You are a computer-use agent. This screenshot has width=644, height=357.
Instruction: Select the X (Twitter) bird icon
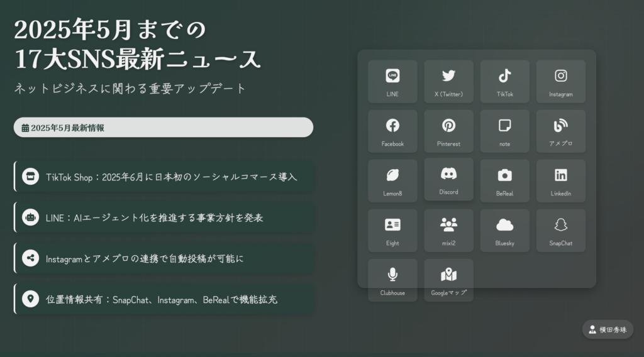point(448,75)
